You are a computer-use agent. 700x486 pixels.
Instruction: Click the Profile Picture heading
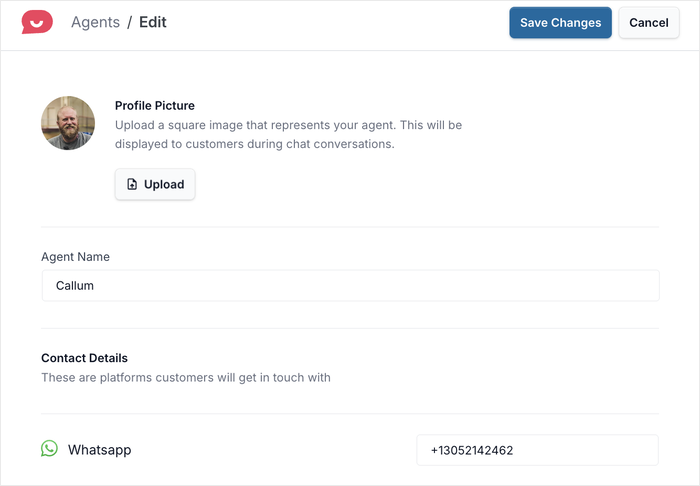(x=154, y=105)
